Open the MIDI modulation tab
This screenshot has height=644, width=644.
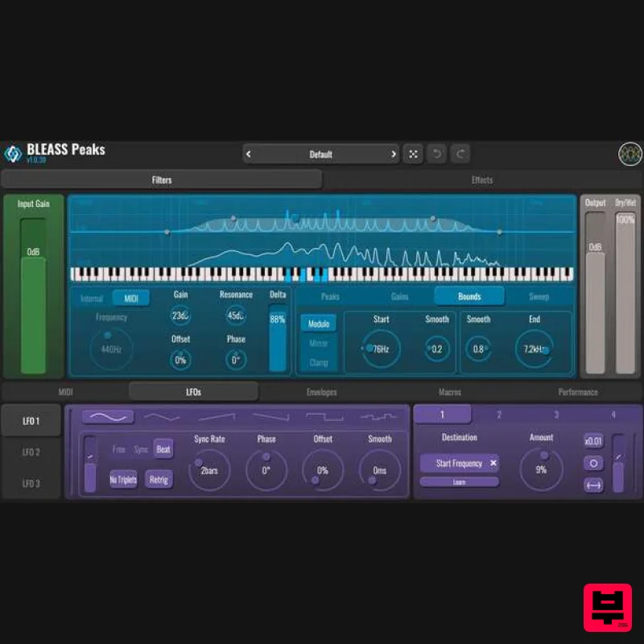point(65,392)
